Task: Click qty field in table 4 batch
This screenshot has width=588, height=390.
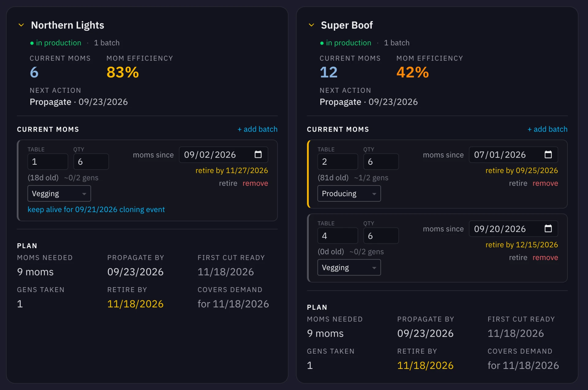Action: coord(381,236)
